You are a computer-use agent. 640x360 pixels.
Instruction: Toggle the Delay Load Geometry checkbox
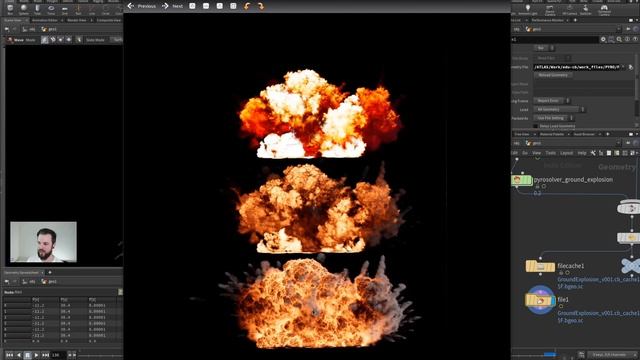(536, 126)
